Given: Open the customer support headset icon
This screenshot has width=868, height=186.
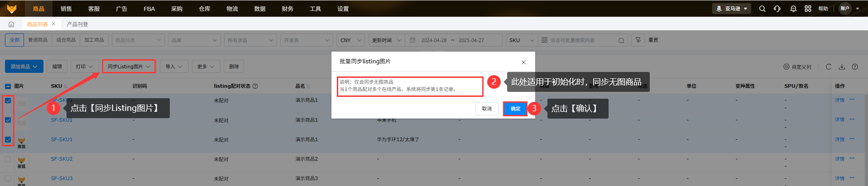Looking at the screenshot, I should [x=777, y=9].
